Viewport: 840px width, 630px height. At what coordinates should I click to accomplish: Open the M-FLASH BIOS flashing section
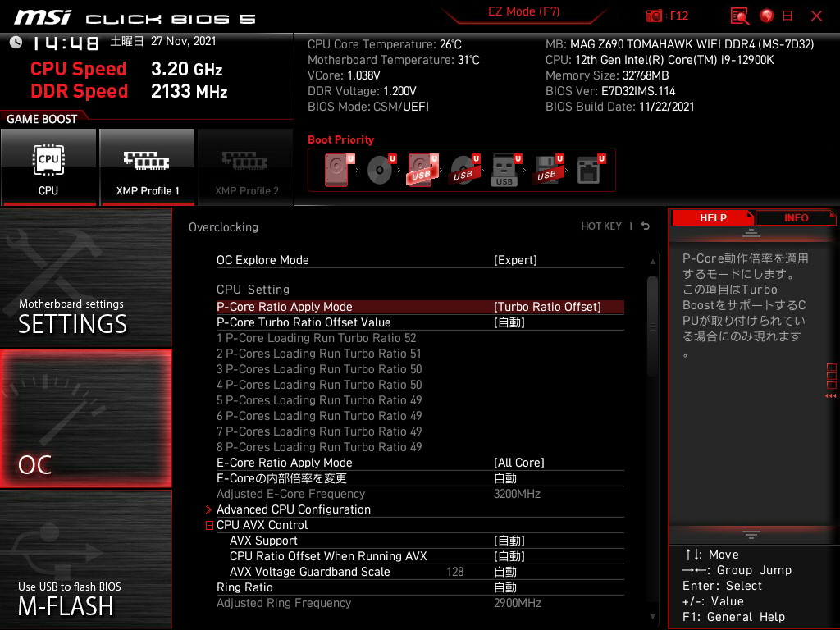coord(86,559)
